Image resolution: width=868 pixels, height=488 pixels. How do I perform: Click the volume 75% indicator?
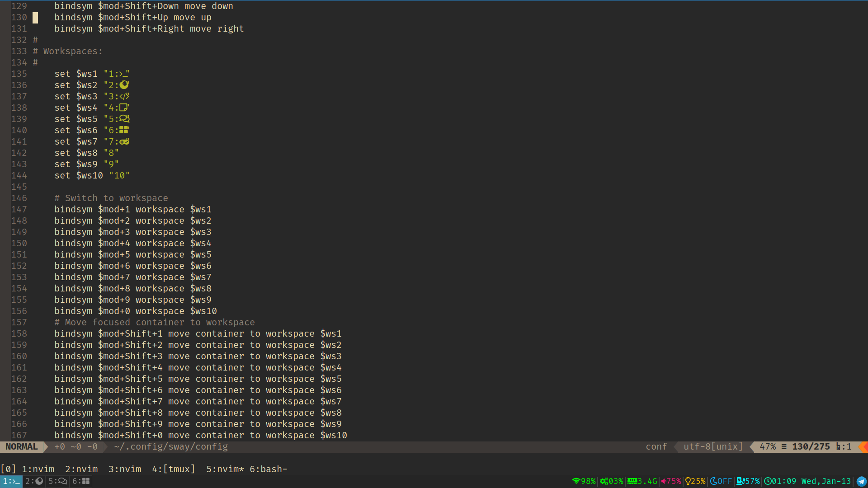point(671,481)
